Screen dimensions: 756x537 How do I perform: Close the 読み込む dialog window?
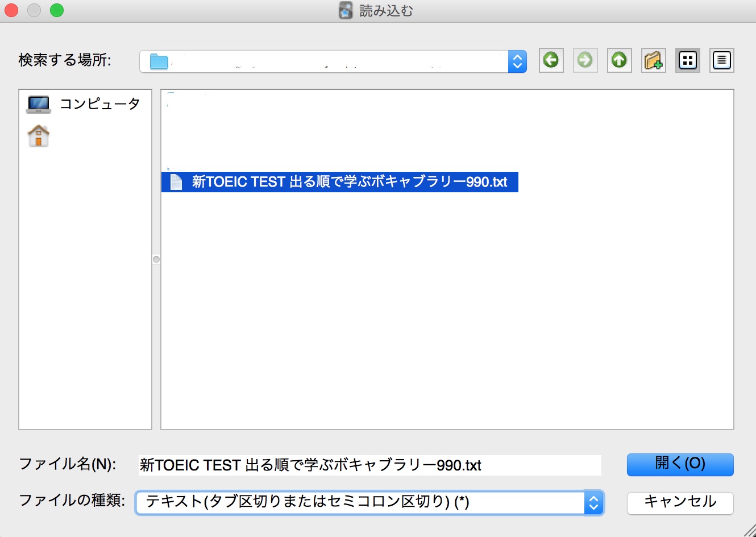point(11,10)
